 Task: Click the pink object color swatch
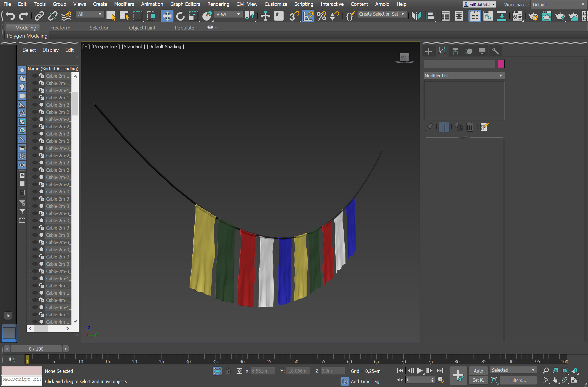coord(501,64)
